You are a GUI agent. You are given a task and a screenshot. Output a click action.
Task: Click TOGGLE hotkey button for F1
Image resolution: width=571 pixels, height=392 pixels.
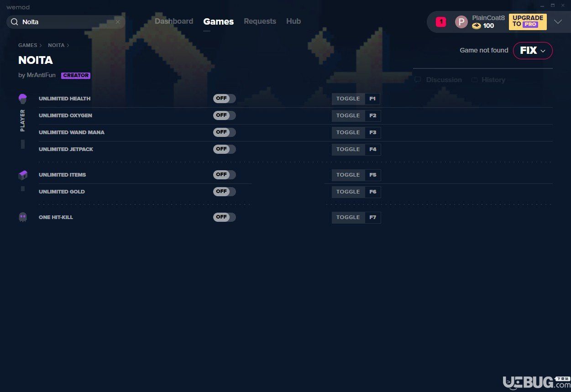click(x=348, y=99)
